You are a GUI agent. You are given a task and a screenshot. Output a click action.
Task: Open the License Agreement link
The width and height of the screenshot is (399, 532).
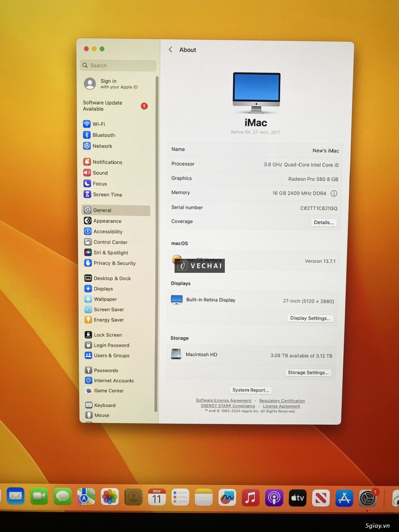pyautogui.click(x=281, y=406)
